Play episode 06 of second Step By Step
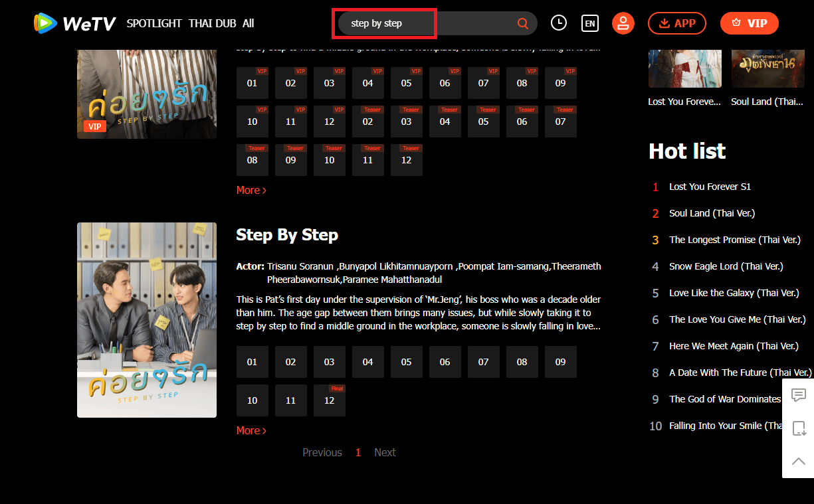Viewport: 814px width, 504px height. (445, 362)
